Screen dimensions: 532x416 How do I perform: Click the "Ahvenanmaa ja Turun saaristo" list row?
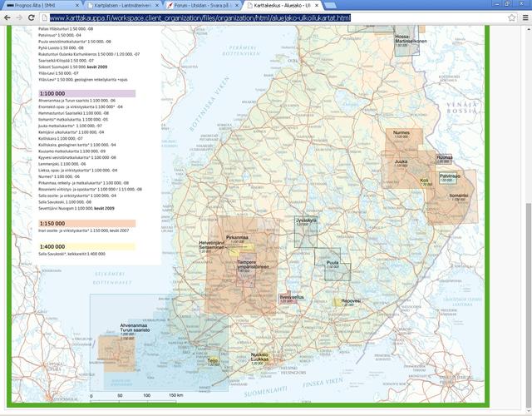[76, 101]
